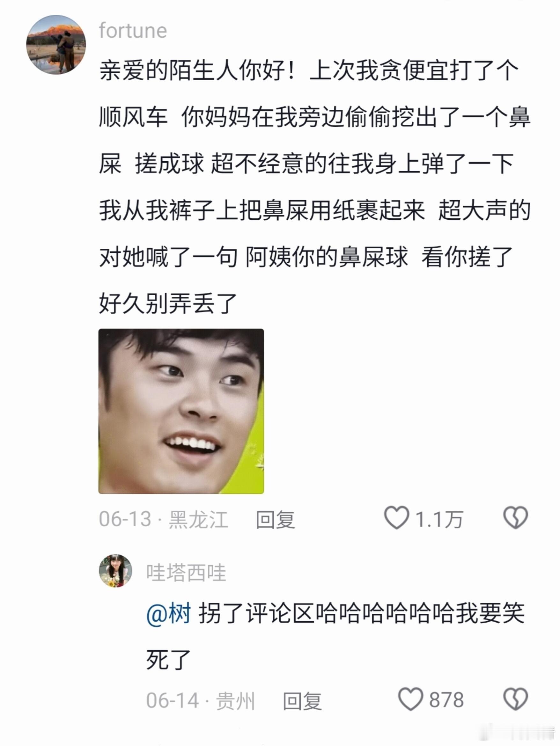The height and width of the screenshot is (746, 560).
Task: Like 哇塔西哇's reply with heart icon
Action: tap(410, 699)
